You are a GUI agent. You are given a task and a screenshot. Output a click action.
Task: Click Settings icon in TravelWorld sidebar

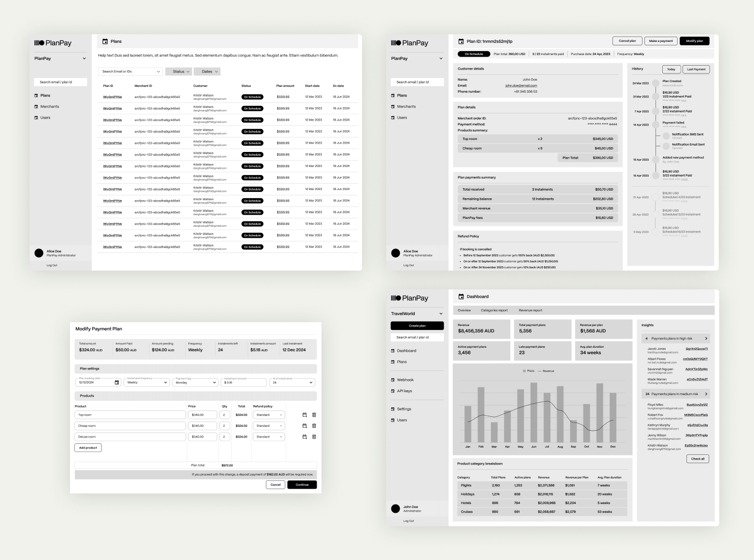pyautogui.click(x=393, y=409)
